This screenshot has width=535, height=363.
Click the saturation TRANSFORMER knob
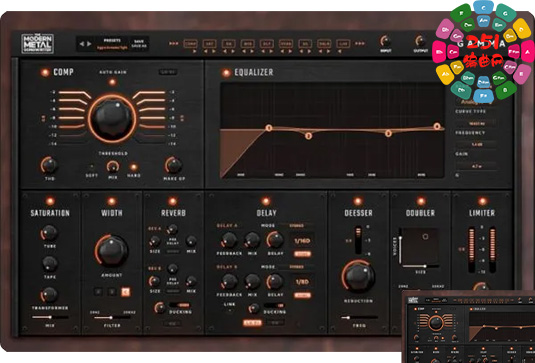[50, 295]
